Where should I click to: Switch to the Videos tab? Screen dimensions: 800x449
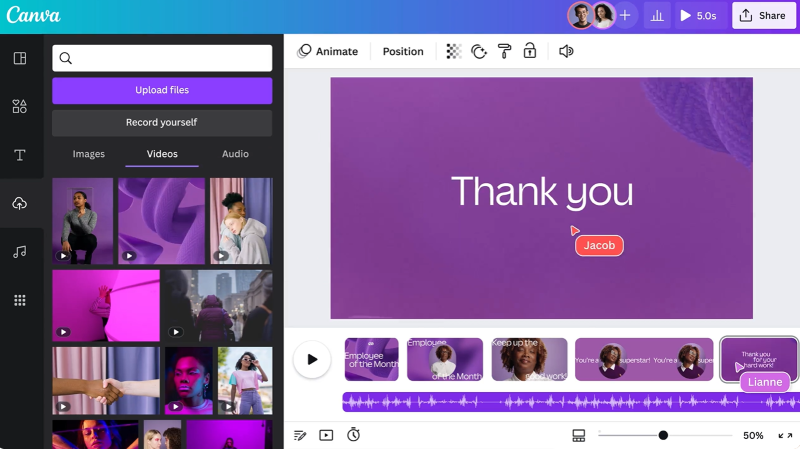click(x=162, y=154)
